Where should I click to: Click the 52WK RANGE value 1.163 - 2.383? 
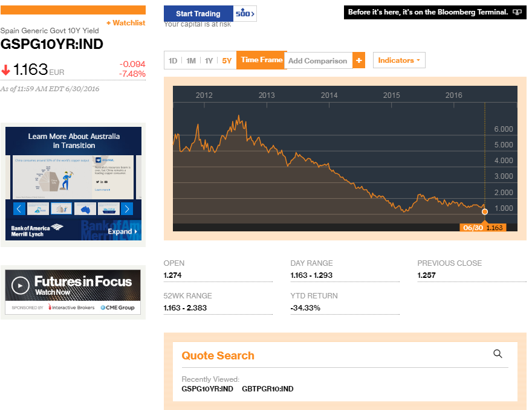coord(185,308)
